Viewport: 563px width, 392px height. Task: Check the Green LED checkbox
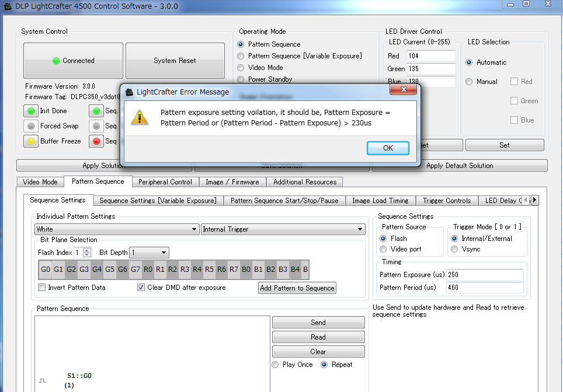point(514,101)
